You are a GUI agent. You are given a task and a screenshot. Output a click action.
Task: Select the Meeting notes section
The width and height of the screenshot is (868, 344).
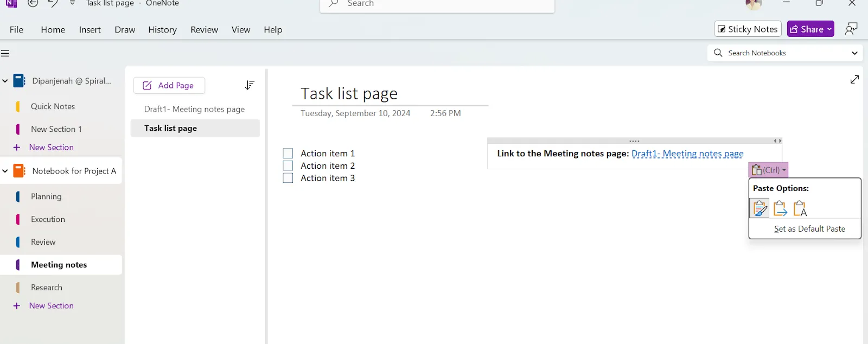[x=61, y=265]
